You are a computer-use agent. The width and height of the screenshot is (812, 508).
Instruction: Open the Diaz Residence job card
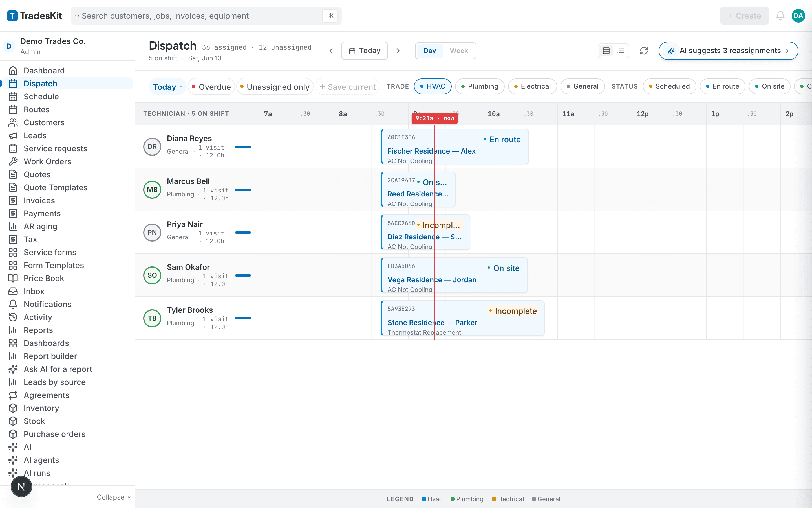425,233
